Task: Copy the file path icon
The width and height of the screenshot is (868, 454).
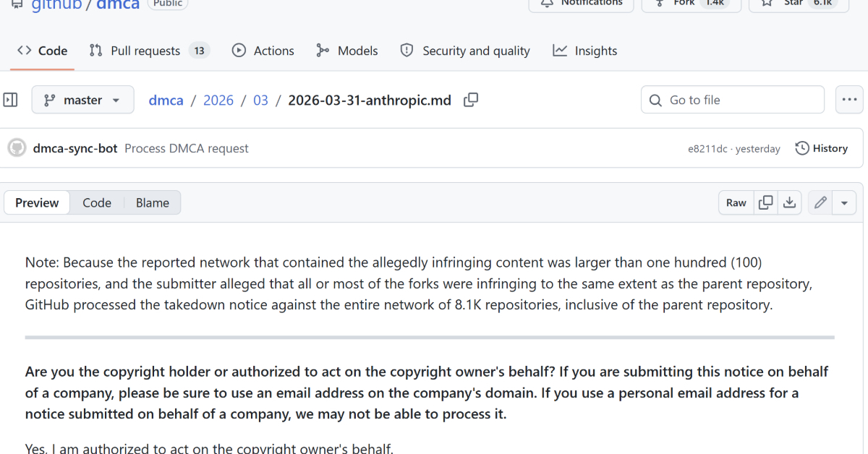Action: tap(471, 100)
